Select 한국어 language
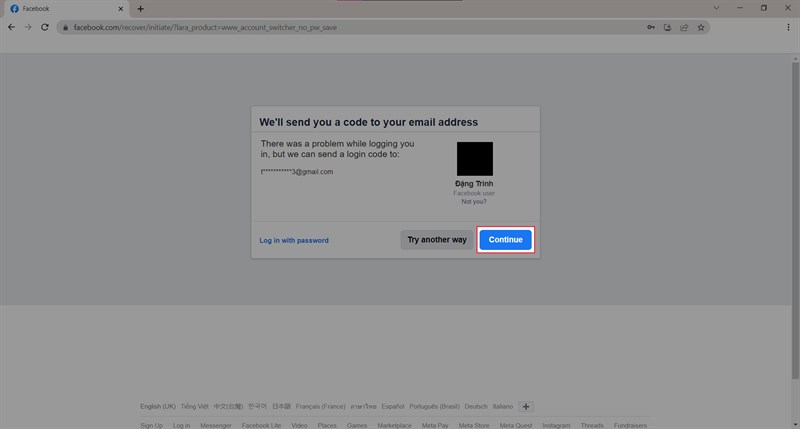The height and width of the screenshot is (429, 800). point(257,407)
